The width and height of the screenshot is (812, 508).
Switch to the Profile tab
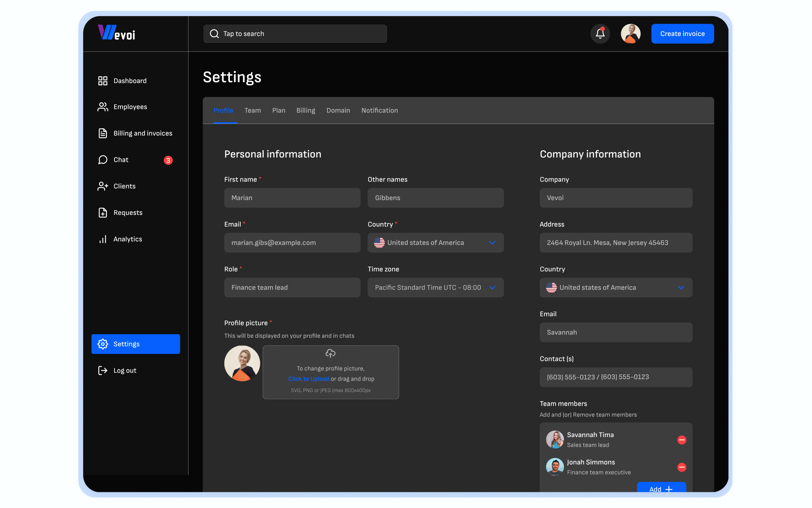tap(223, 110)
